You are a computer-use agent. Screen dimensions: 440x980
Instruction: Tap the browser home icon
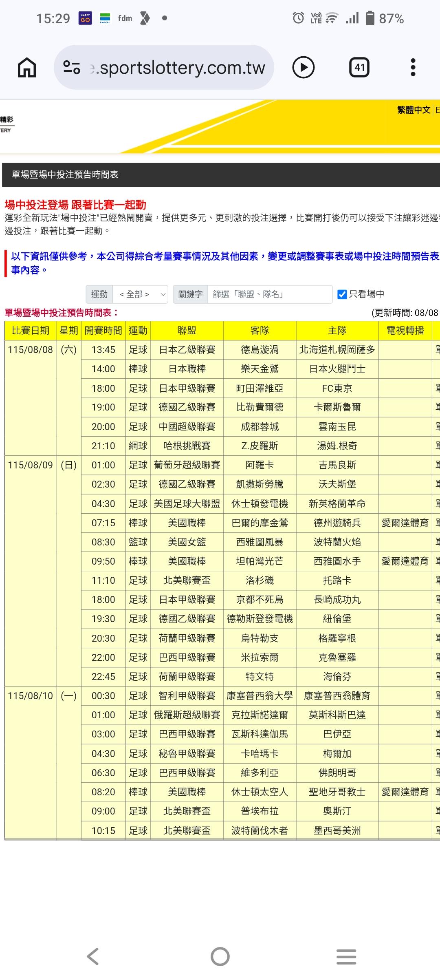[27, 67]
